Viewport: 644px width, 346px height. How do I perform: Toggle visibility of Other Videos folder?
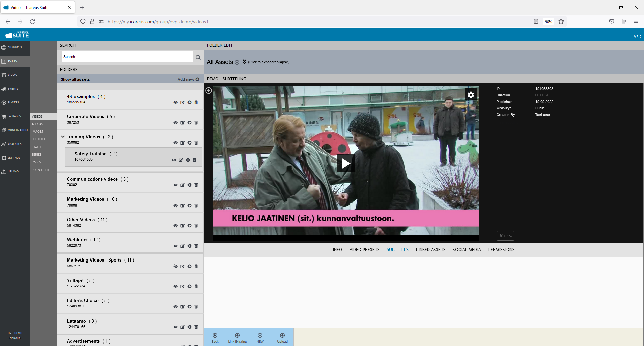175,226
